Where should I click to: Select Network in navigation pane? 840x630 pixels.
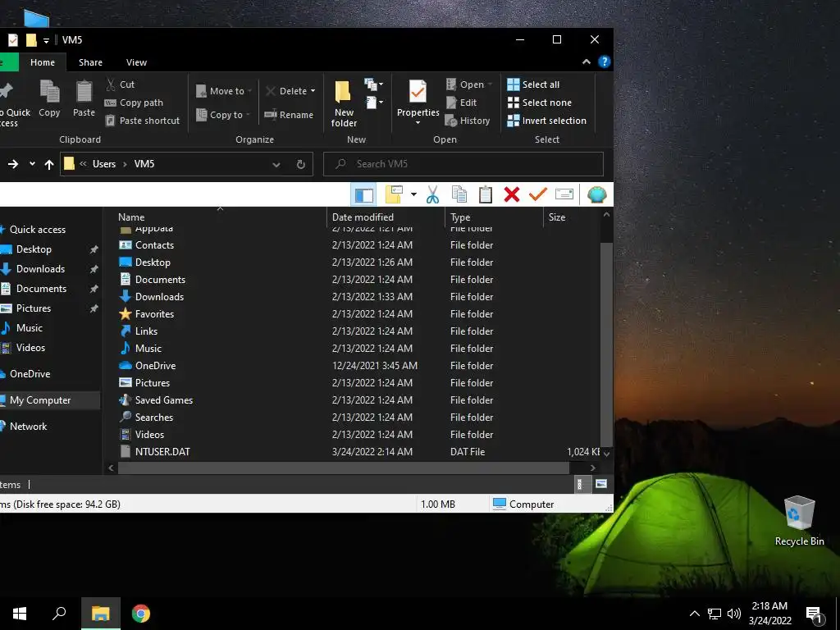pyautogui.click(x=29, y=427)
